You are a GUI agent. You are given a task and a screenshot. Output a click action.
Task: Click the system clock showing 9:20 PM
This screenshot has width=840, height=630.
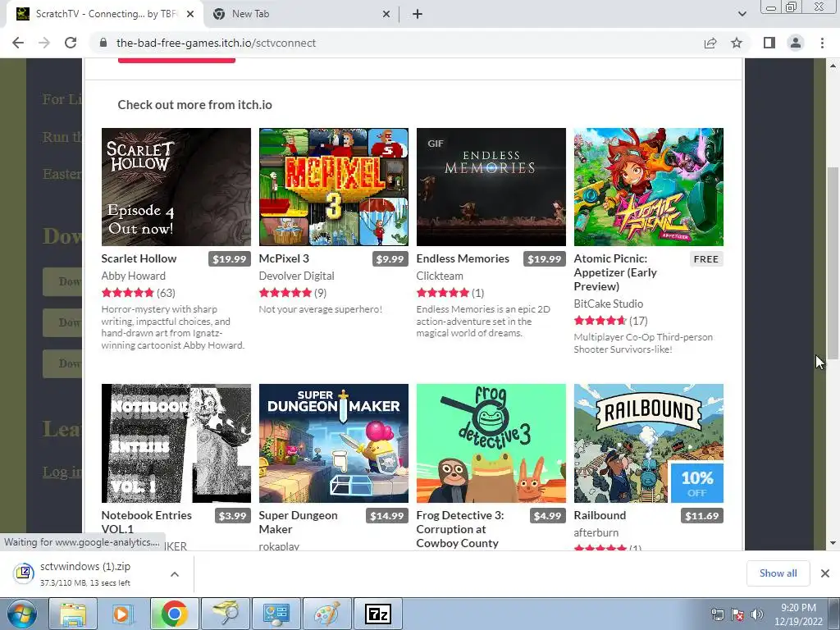point(798,614)
